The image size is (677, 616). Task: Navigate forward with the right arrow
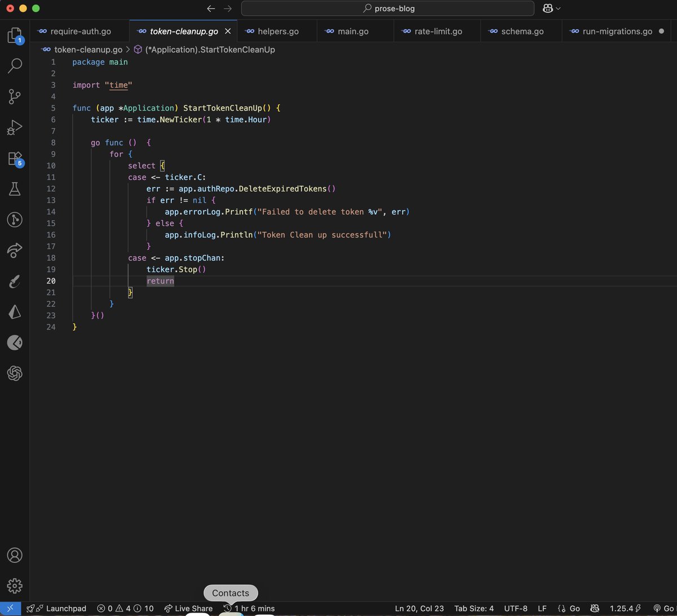point(228,8)
